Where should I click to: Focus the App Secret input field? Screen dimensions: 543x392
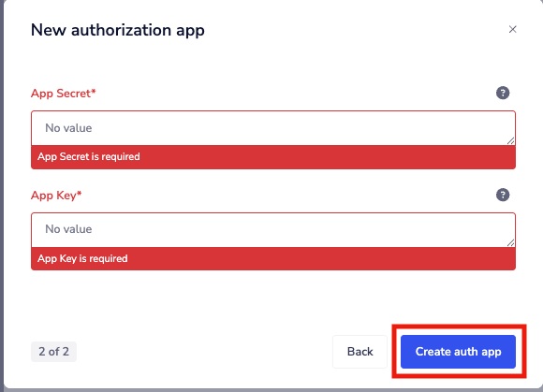[273, 128]
